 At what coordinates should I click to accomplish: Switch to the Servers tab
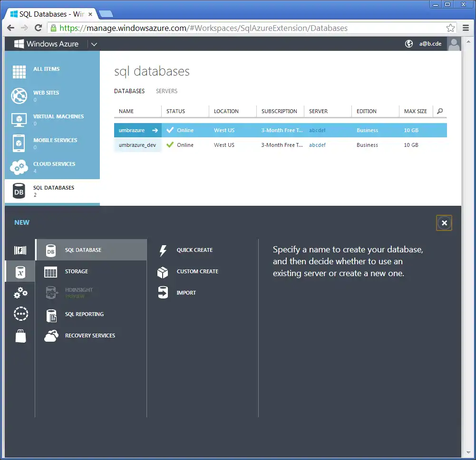pyautogui.click(x=166, y=91)
